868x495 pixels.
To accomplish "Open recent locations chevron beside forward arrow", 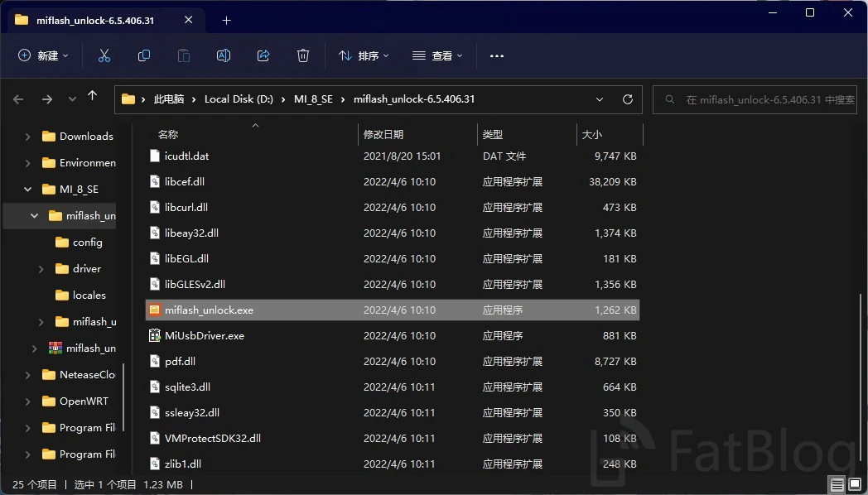I will pos(72,99).
